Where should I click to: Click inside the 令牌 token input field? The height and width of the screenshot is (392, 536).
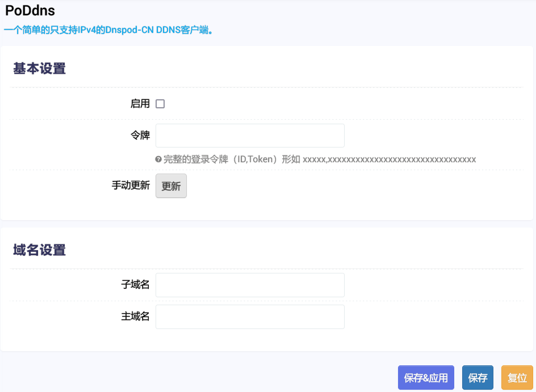[x=250, y=136]
